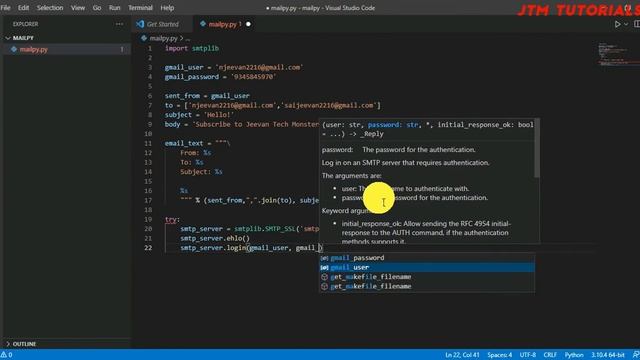This screenshot has width=640, height=360.
Task: Open Explorer more actions ellipsis
Action: [x=119, y=24]
